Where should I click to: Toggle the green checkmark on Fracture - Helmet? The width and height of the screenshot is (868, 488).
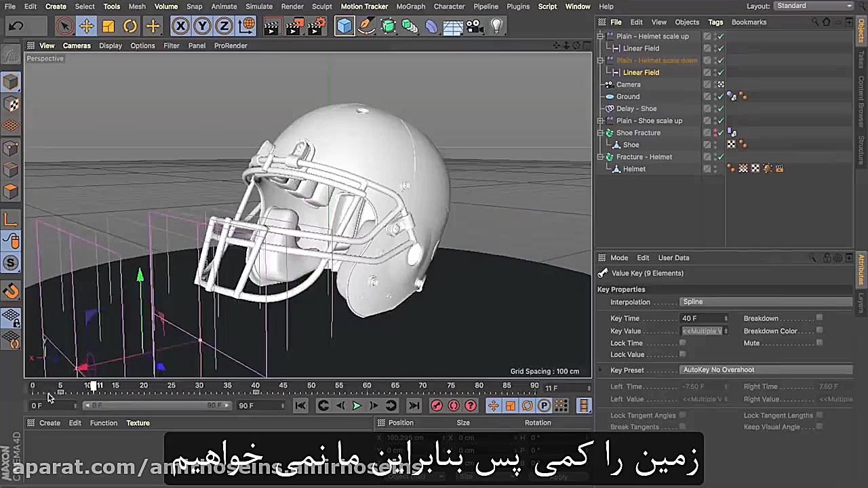pos(720,157)
